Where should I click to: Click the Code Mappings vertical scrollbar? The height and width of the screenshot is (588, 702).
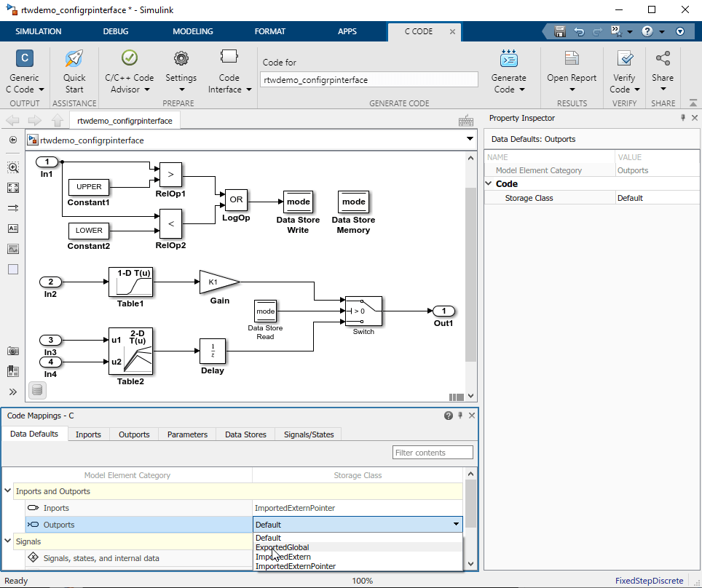[x=471, y=502]
